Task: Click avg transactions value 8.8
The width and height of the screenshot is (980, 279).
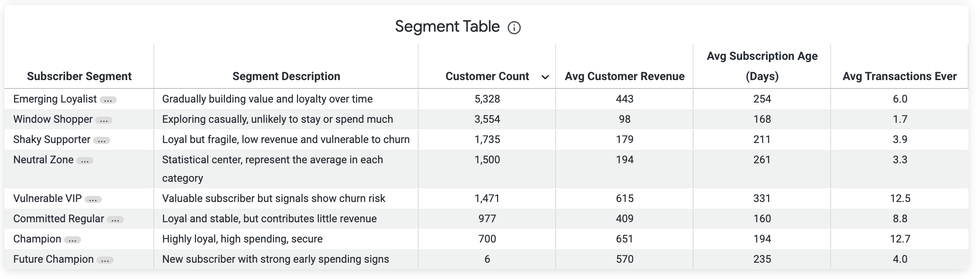Action: (x=900, y=219)
